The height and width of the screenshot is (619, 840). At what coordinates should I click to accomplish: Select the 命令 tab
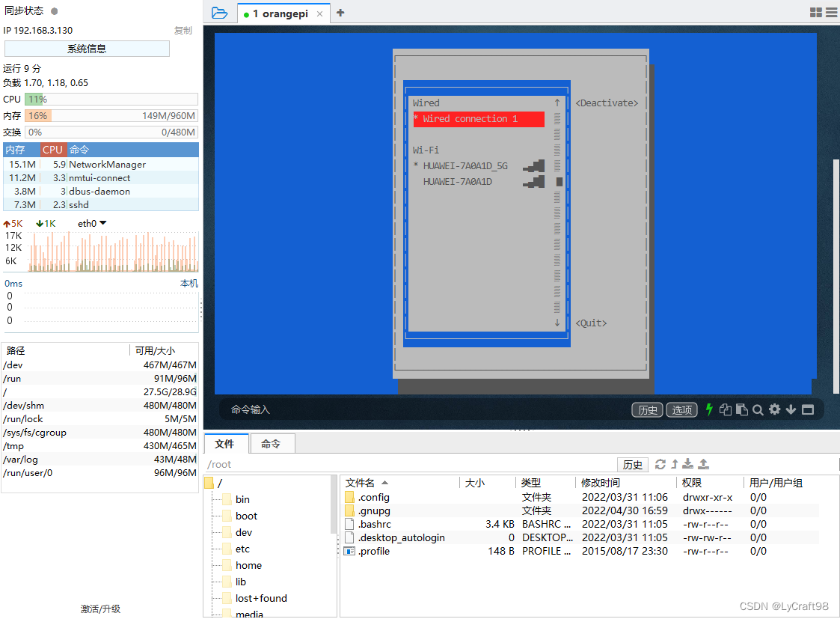click(x=272, y=444)
